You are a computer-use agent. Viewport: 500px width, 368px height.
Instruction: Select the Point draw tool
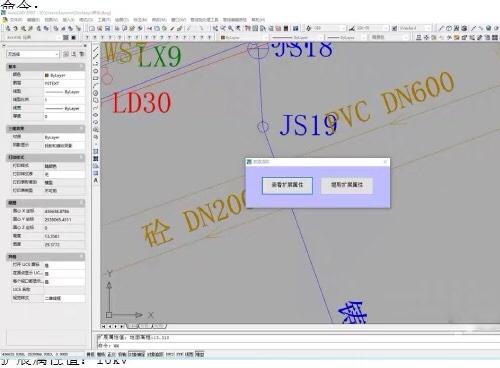(x=96, y=144)
